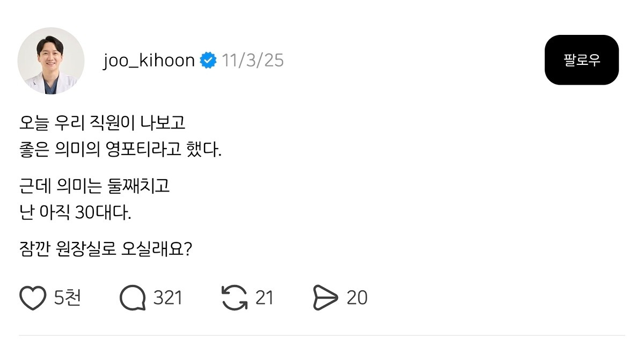The image size is (644, 339).
Task: Click the line 오늘 우리 직원이 나보고
Action: click(102, 123)
